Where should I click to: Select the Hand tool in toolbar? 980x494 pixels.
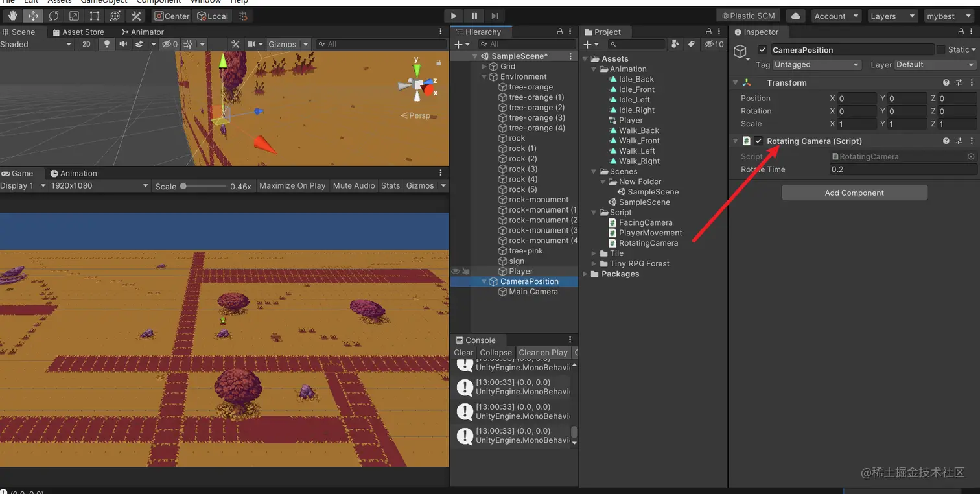(12, 16)
